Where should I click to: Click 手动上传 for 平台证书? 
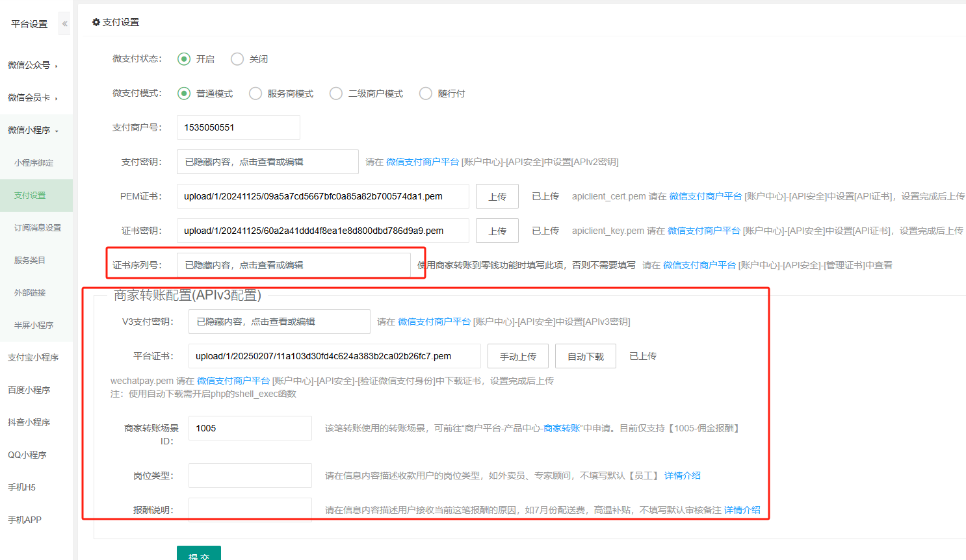517,356
